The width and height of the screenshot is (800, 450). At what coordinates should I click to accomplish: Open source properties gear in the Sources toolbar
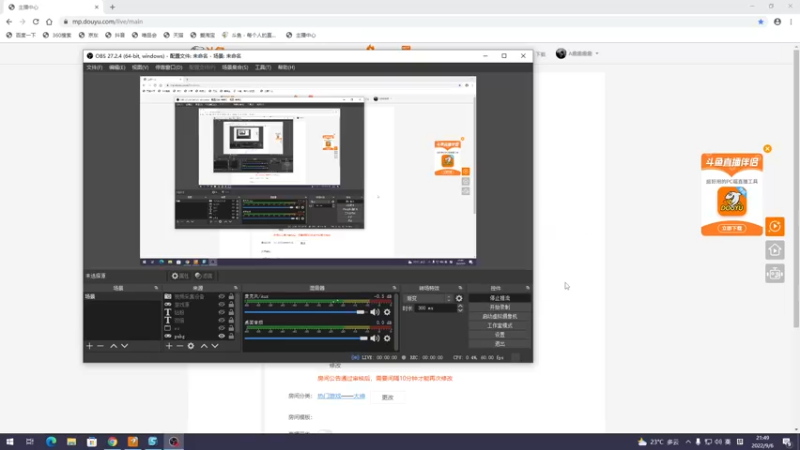[x=191, y=346]
